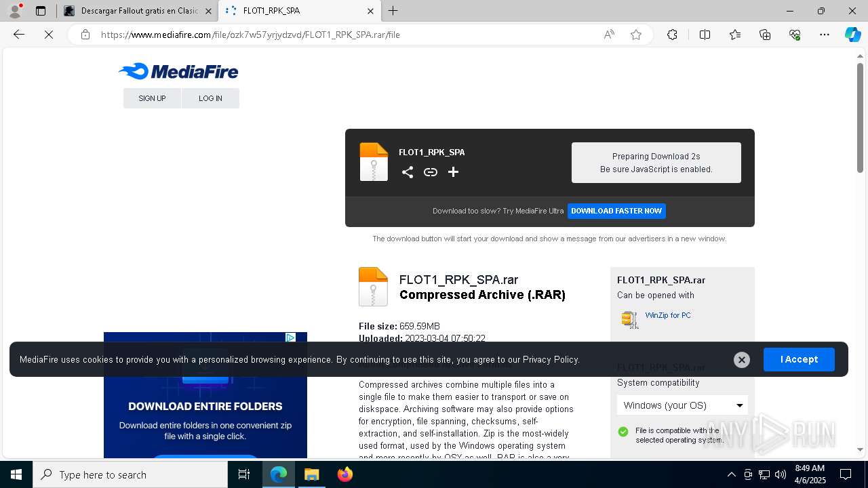The height and width of the screenshot is (488, 868).
Task: Open notification center icon
Action: [846, 474]
